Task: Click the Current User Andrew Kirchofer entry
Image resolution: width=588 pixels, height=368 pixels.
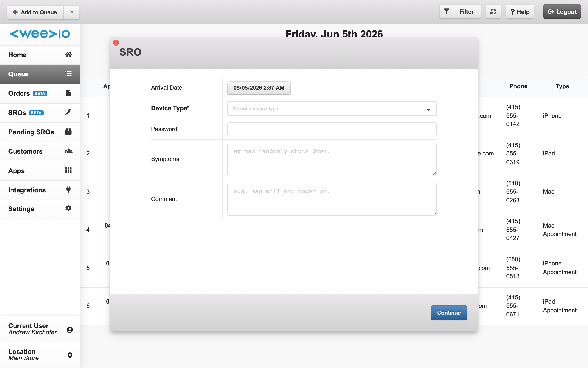Action: 40,329
